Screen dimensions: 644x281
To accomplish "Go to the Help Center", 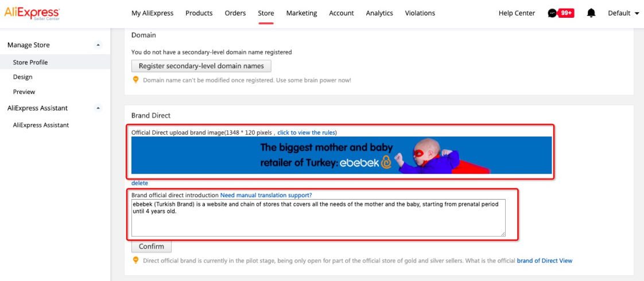I will coord(517,13).
